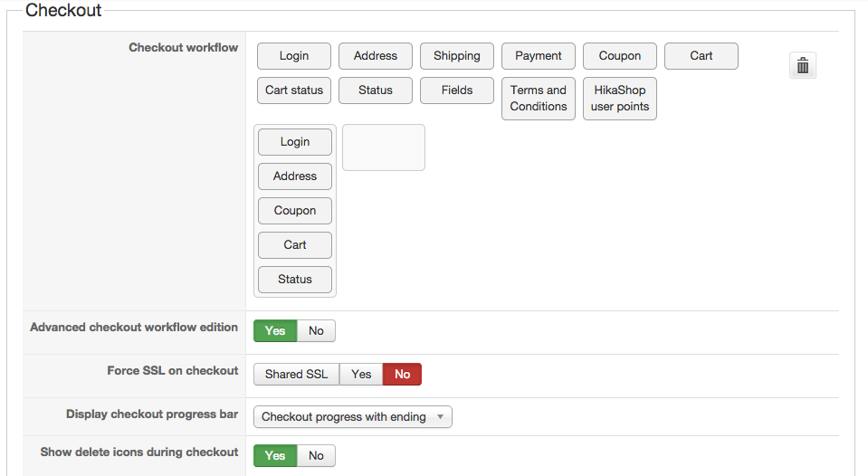The height and width of the screenshot is (476, 868).
Task: Choose Shared SSL for Force SSL on checkout
Action: click(x=296, y=375)
